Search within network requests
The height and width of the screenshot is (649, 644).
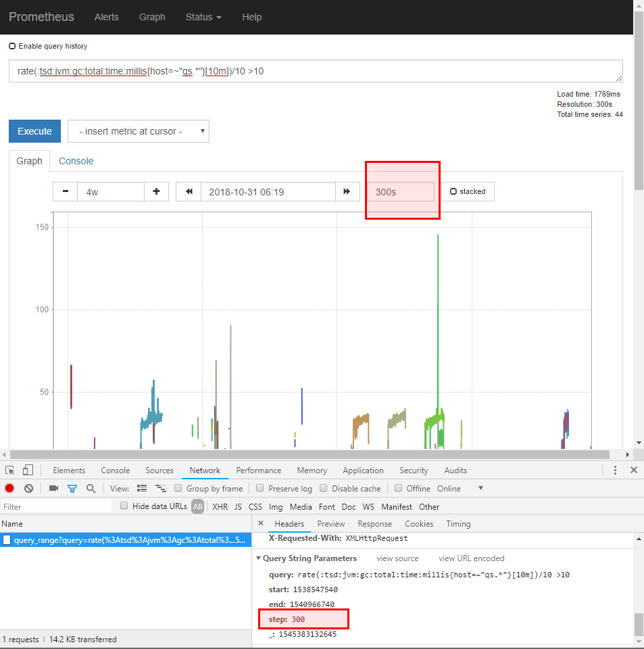[90, 488]
